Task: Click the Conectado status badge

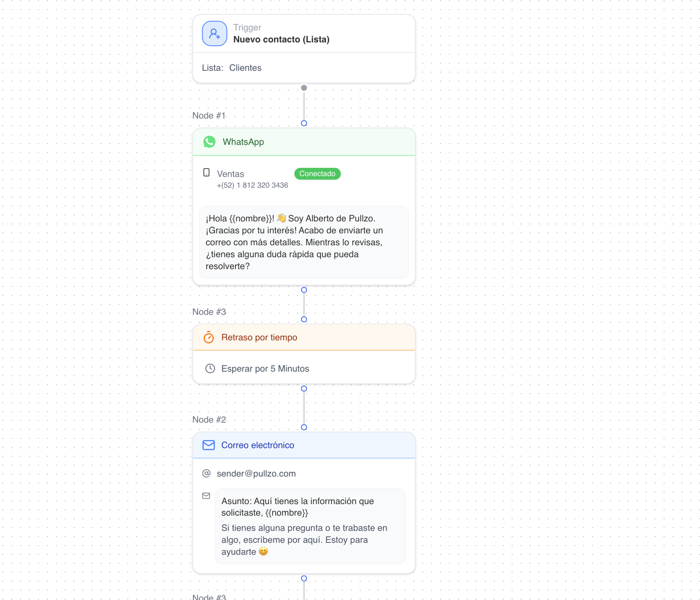Action: pyautogui.click(x=317, y=174)
